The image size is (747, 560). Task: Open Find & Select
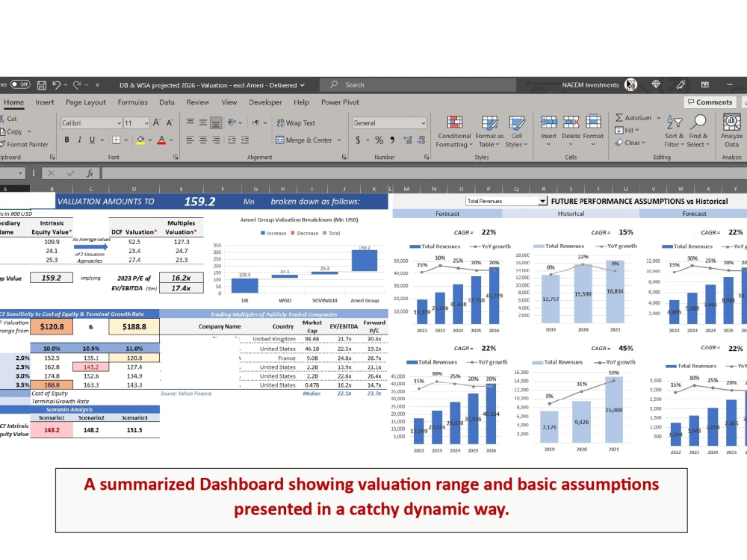click(x=698, y=131)
